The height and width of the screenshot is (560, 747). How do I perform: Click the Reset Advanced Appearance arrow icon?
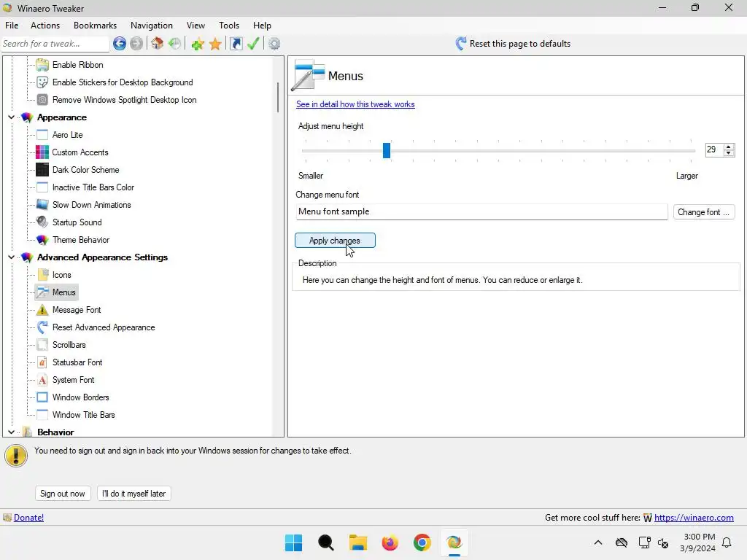coord(42,327)
